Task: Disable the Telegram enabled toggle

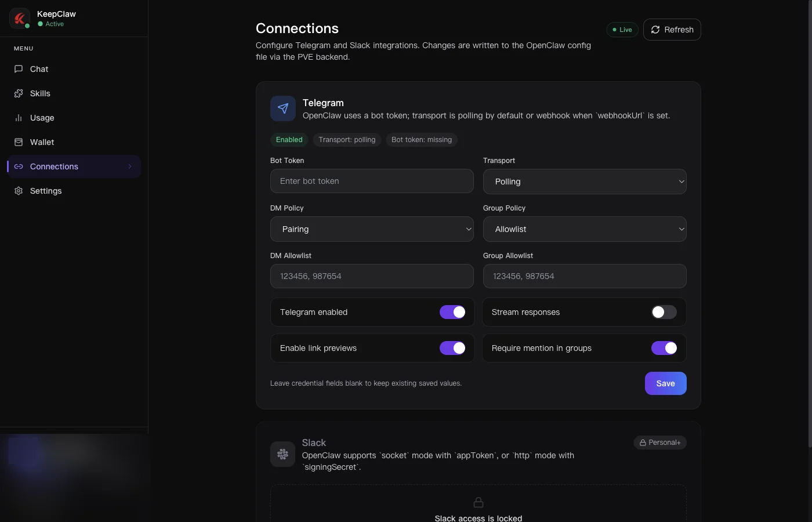Action: pyautogui.click(x=452, y=312)
